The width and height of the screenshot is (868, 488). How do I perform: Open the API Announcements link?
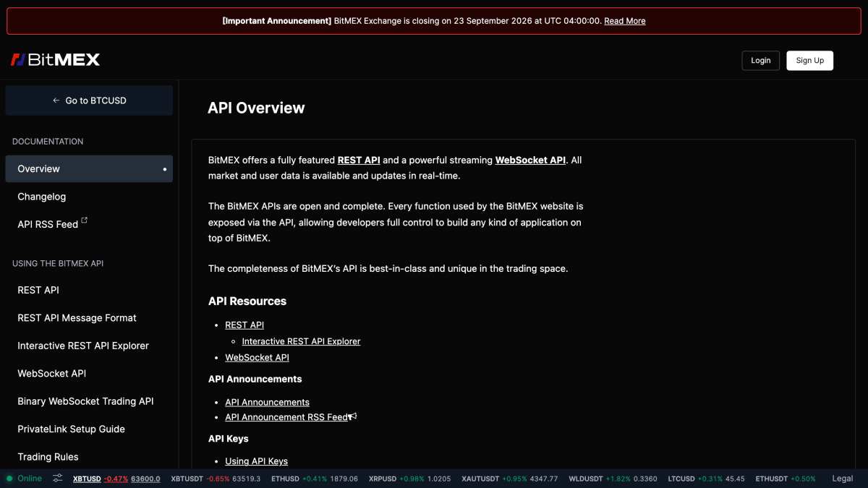tap(267, 403)
